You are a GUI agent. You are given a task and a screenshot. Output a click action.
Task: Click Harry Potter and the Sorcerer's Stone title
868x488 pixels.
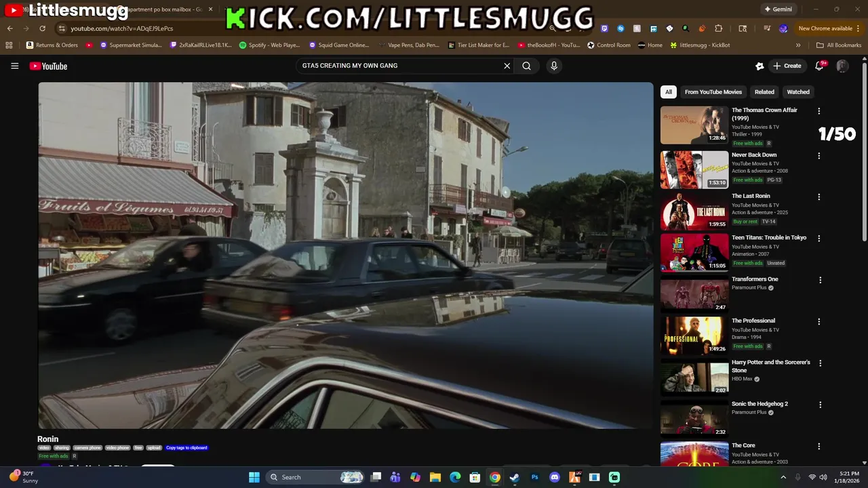coord(771,366)
